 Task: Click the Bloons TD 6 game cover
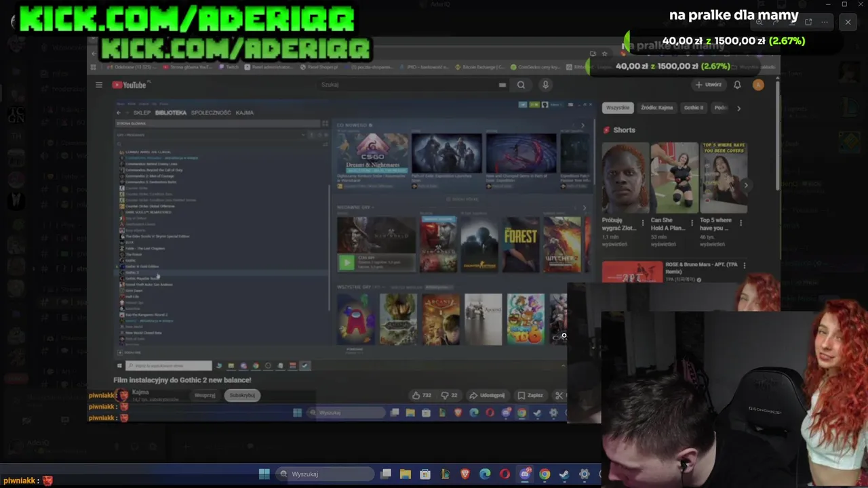(526, 319)
